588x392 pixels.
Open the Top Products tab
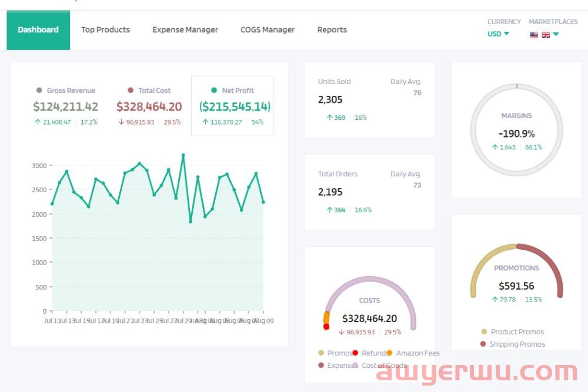pyautogui.click(x=105, y=30)
